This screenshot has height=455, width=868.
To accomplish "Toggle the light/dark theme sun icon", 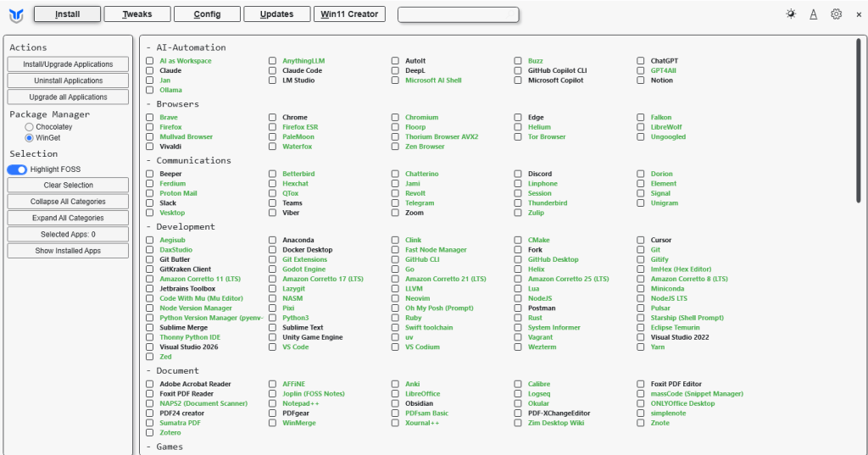I will pyautogui.click(x=791, y=14).
